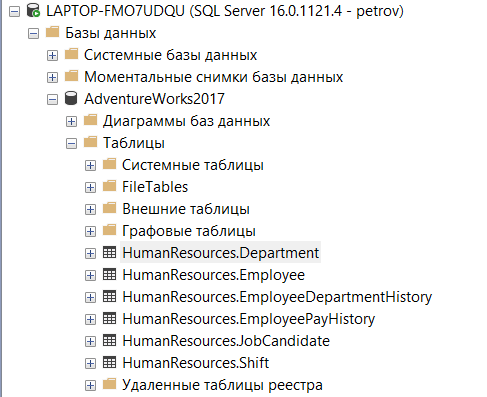This screenshot has height=397, width=487.
Task: Select Моментальные снимки базы данных item
Action: tap(213, 77)
